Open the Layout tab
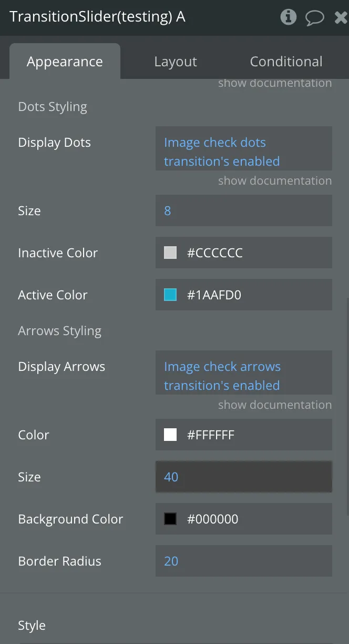This screenshot has height=644, width=349. click(175, 62)
